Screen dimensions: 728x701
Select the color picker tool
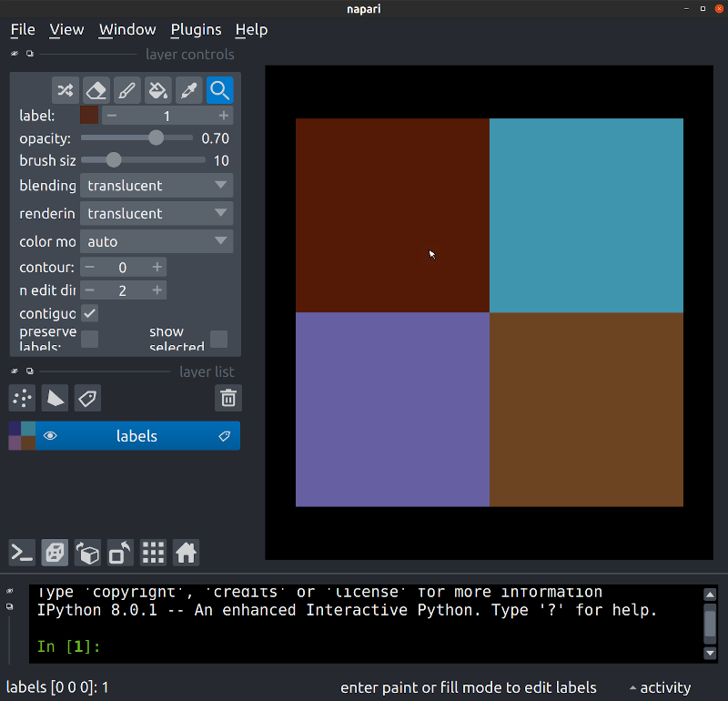click(188, 90)
